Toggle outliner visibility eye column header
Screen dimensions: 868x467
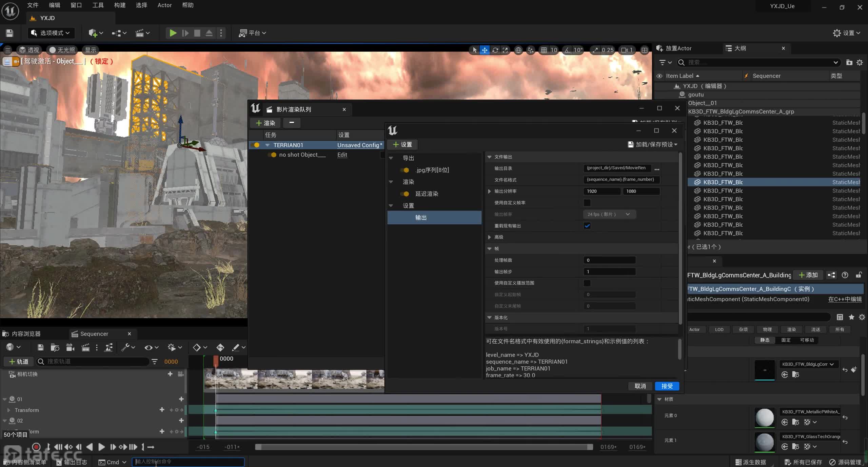point(659,76)
